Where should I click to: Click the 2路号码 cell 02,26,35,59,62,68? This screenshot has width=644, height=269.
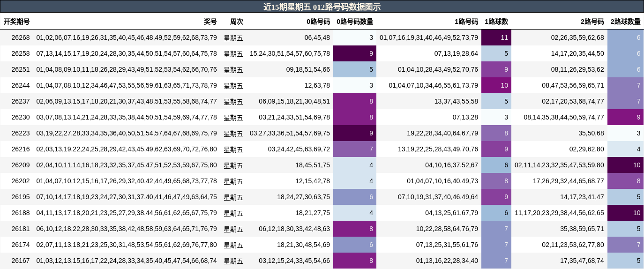coord(577,37)
